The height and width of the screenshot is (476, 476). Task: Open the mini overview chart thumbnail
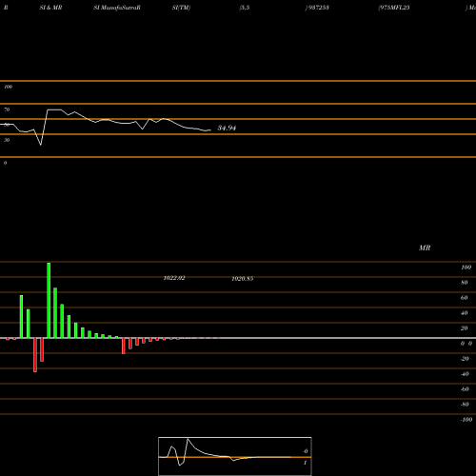[x=235, y=456]
